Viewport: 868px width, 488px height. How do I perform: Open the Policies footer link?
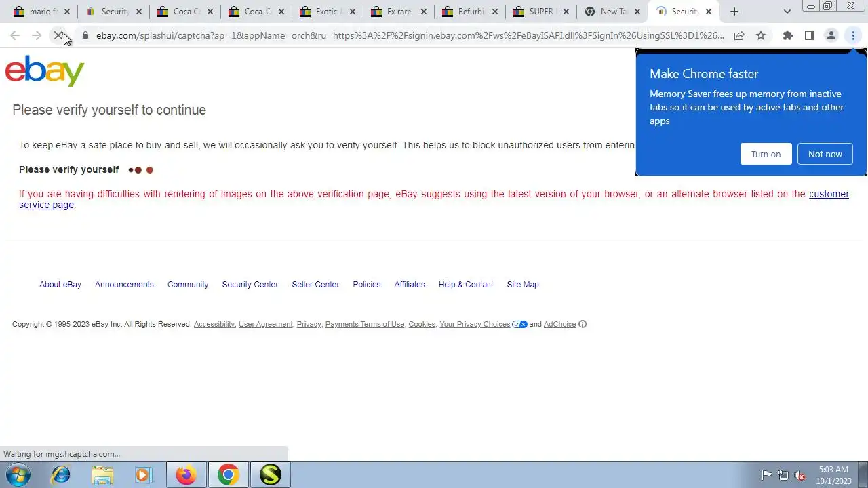367,285
